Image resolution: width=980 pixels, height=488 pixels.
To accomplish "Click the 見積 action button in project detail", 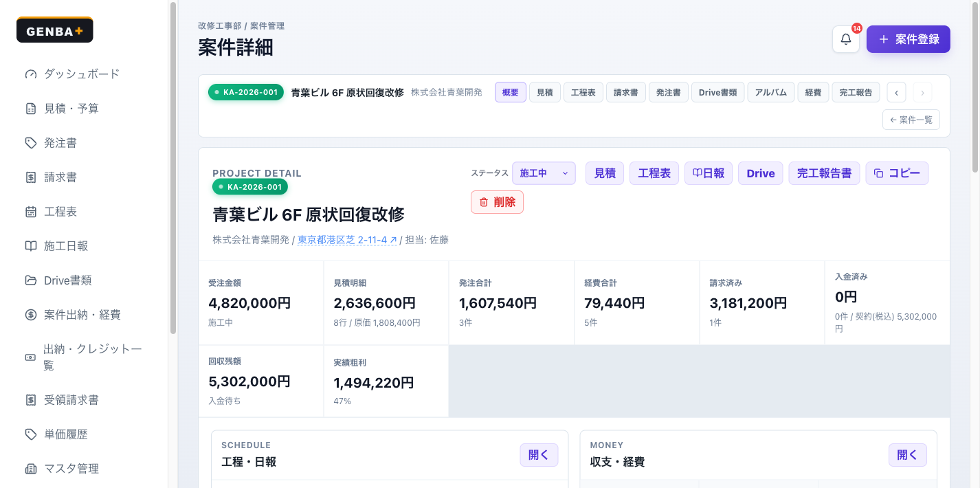I will (605, 173).
